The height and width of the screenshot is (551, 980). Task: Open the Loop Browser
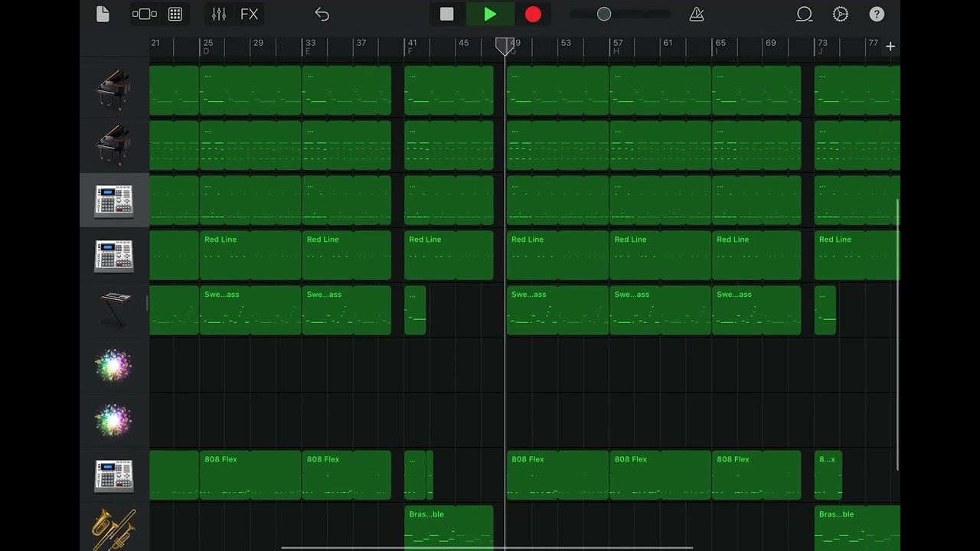tap(804, 15)
